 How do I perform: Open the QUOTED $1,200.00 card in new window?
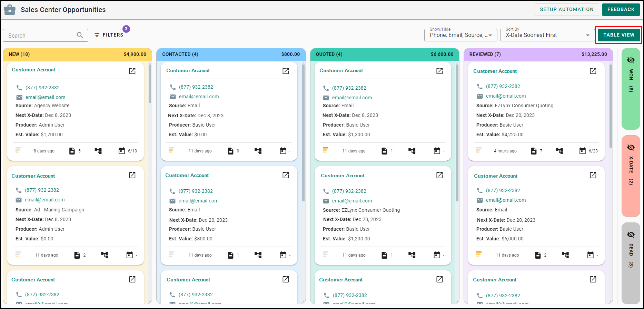coord(439,175)
